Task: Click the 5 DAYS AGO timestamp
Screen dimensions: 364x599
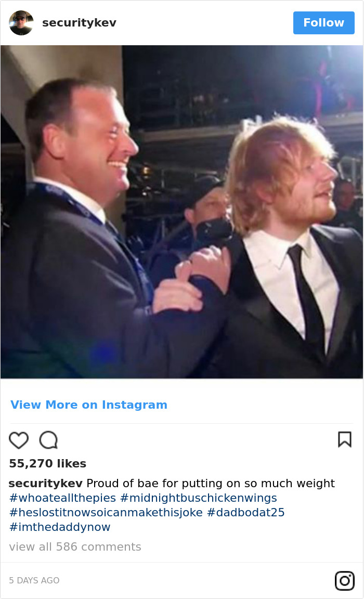Action: pos(33,581)
